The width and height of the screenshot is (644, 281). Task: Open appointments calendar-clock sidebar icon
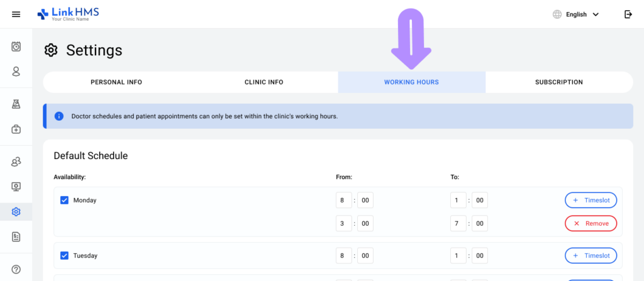16,47
